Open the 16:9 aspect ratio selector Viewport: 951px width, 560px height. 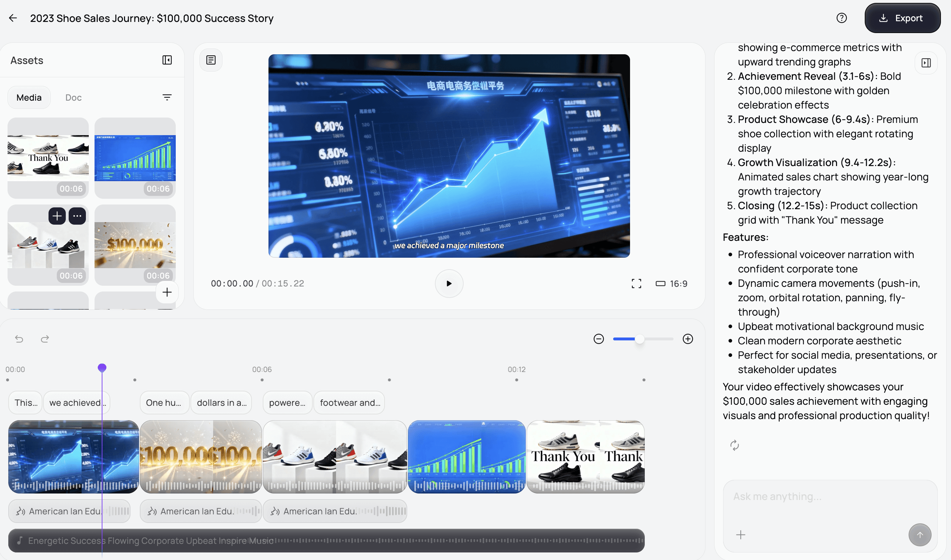(671, 283)
